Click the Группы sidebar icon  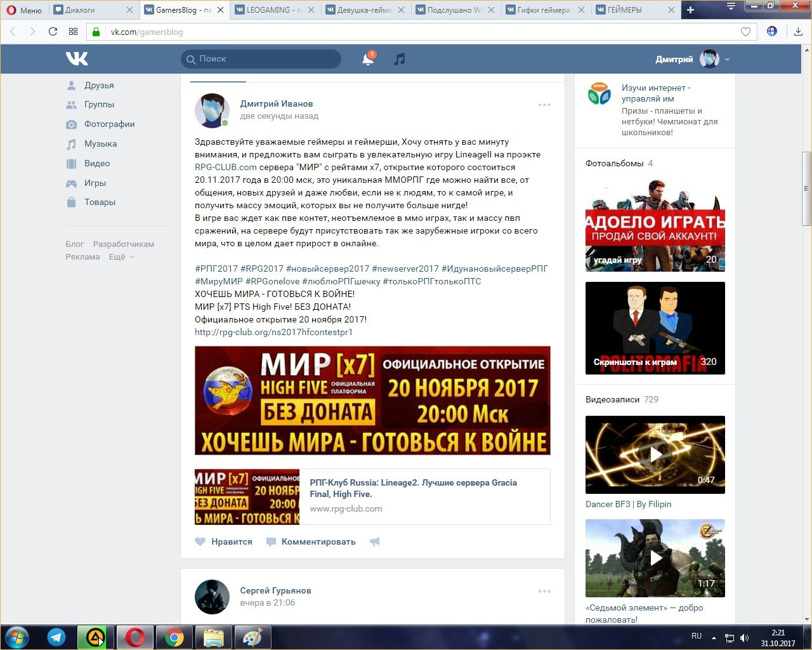72,105
